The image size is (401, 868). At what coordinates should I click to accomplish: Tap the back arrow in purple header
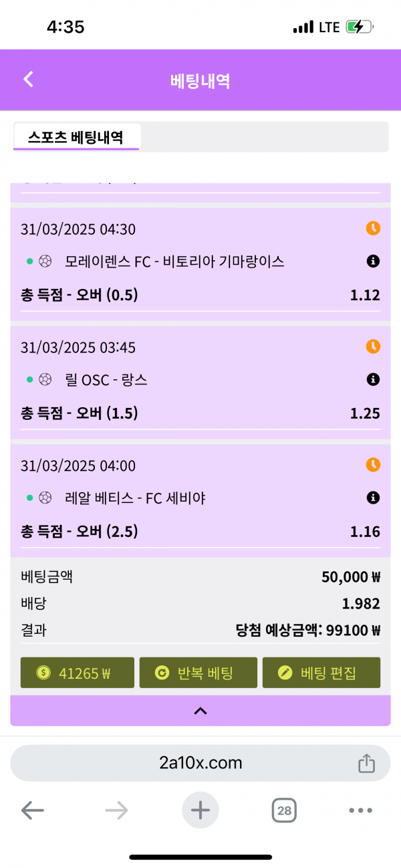point(28,80)
